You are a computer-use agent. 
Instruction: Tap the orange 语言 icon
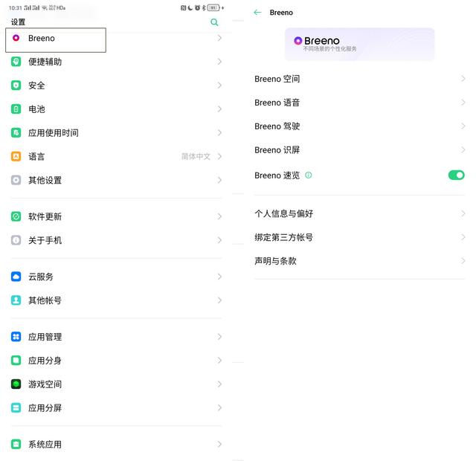(16, 156)
